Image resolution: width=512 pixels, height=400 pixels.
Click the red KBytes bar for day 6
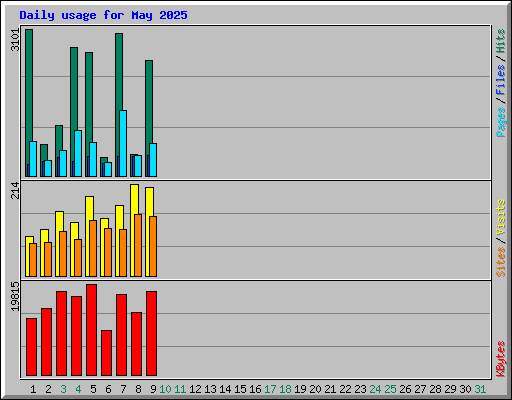106,353
